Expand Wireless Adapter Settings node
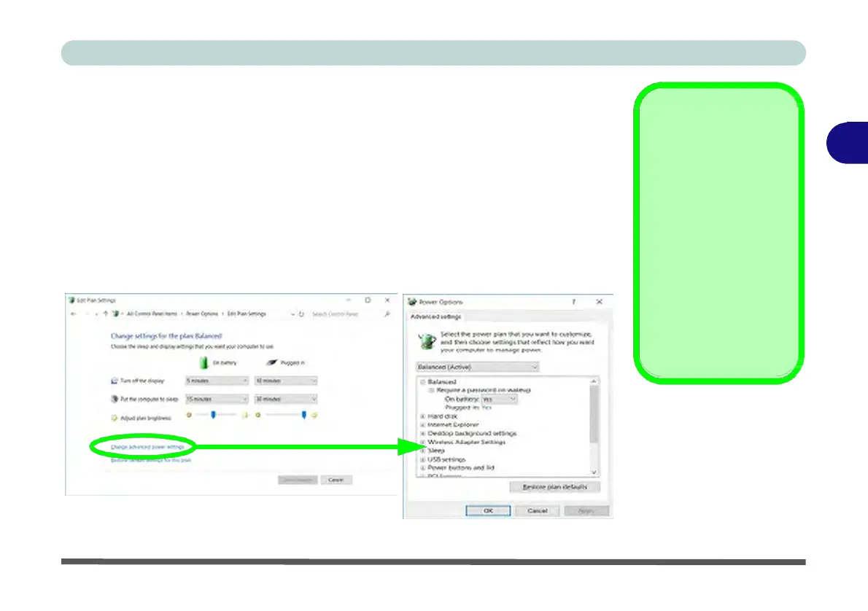 point(422,442)
